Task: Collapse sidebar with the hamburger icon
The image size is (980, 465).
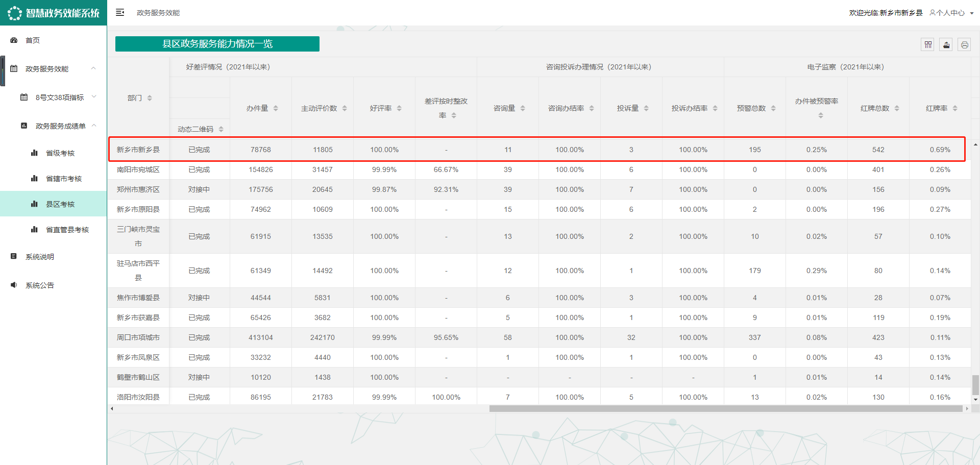Action: 120,13
